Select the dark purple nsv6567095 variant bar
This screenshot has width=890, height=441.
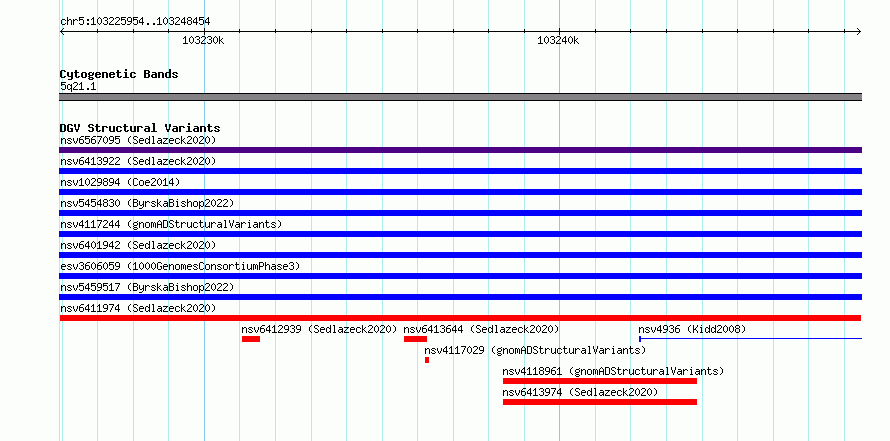460,150
